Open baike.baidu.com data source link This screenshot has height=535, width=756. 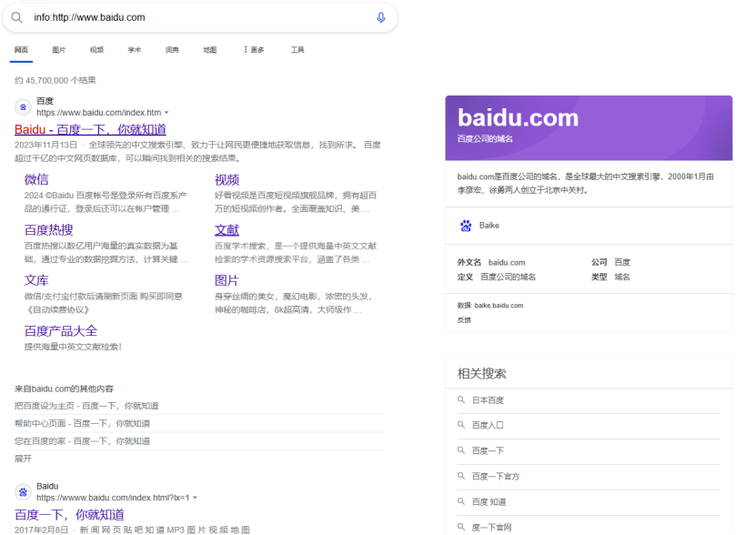pyautogui.click(x=499, y=306)
